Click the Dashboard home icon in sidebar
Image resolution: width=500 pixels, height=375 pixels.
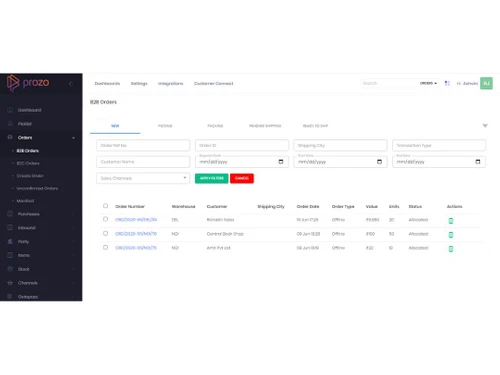coord(10,110)
